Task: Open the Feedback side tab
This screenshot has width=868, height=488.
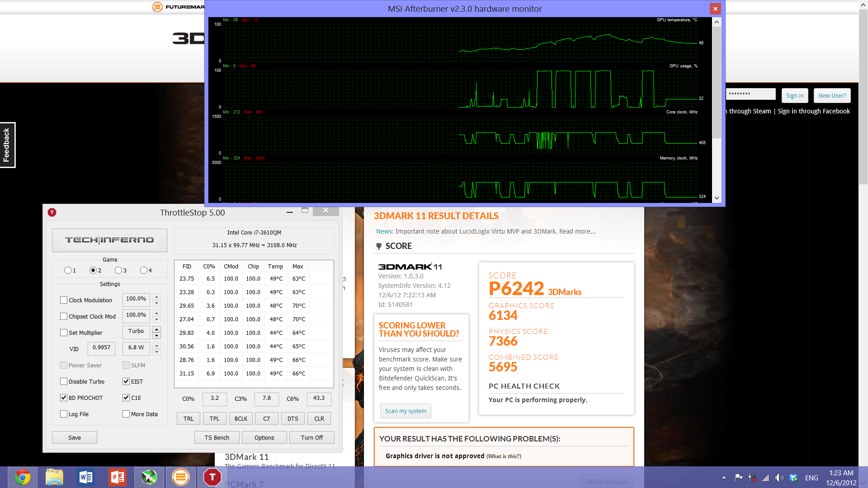Action: [x=7, y=145]
